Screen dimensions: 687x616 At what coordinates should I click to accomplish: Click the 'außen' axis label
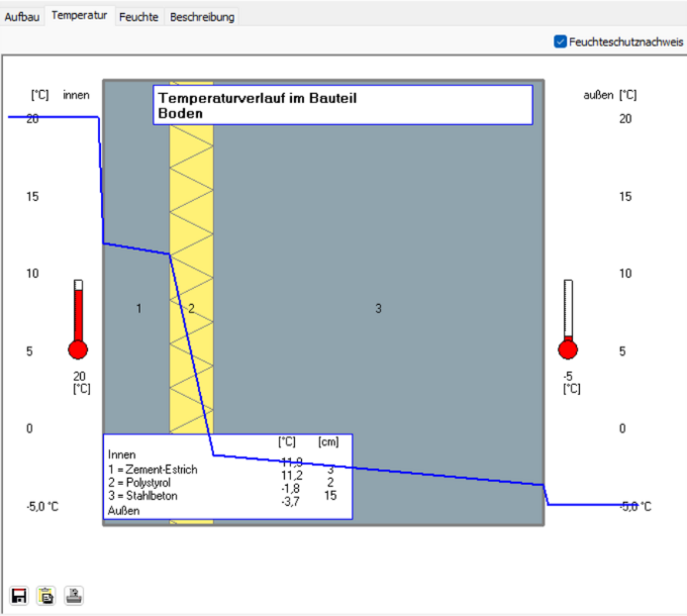click(x=598, y=95)
